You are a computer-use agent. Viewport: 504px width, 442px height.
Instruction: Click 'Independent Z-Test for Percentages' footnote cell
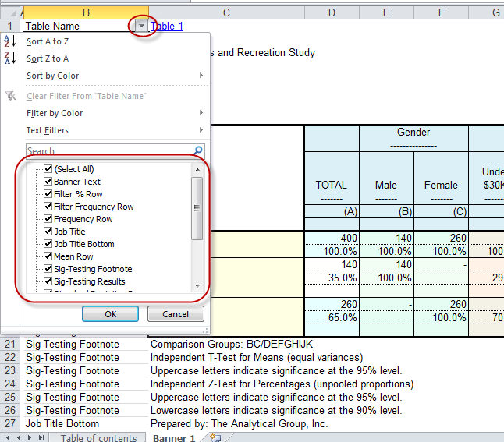pyautogui.click(x=282, y=384)
